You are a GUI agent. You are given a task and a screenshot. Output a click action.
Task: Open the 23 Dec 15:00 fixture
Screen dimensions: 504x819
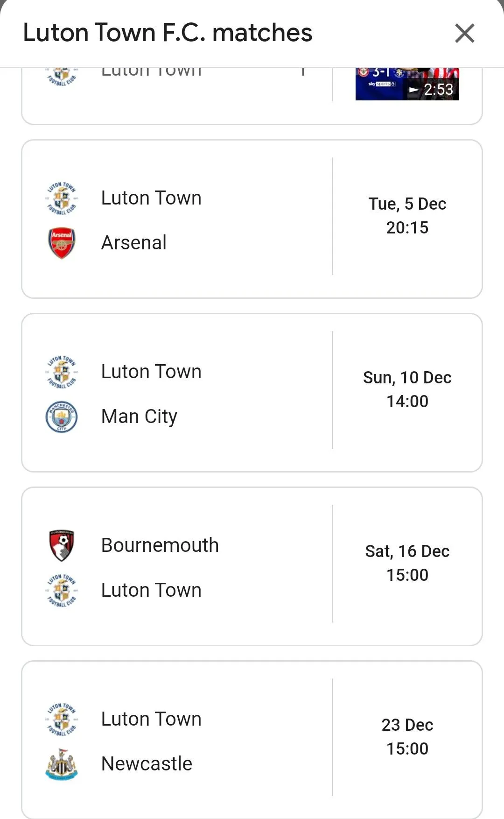pos(407,737)
